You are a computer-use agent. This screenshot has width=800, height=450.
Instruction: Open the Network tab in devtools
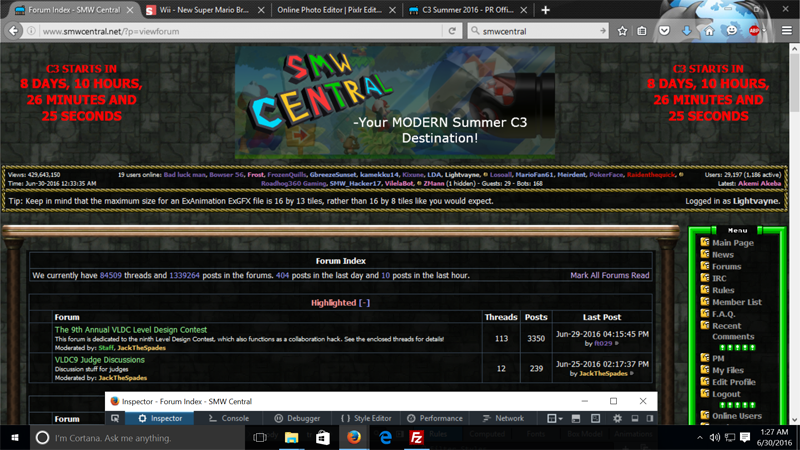[x=503, y=418]
